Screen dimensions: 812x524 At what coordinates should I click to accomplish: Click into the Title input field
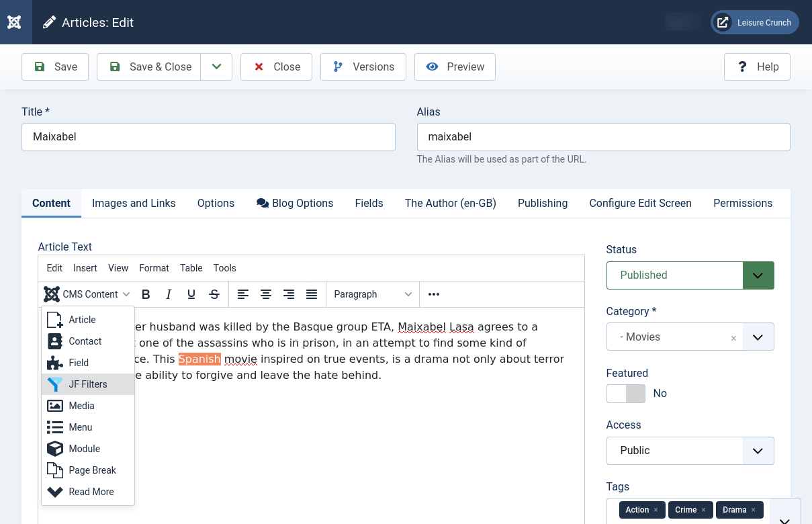coord(208,137)
